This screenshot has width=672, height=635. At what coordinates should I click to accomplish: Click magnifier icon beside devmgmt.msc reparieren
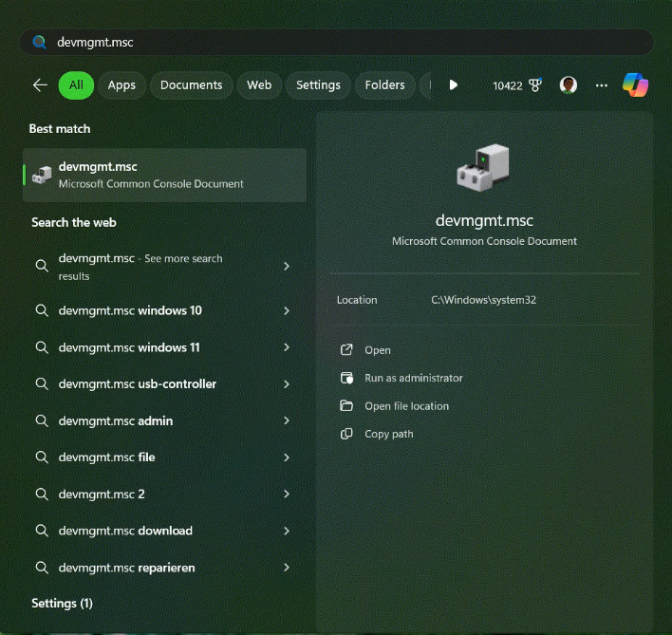(x=42, y=568)
